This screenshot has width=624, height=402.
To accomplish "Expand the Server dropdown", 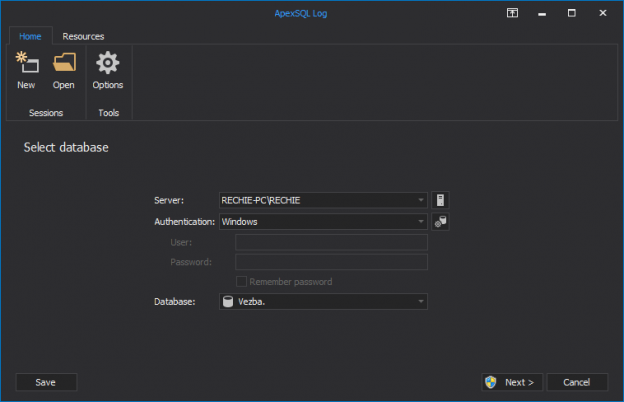I will point(421,200).
